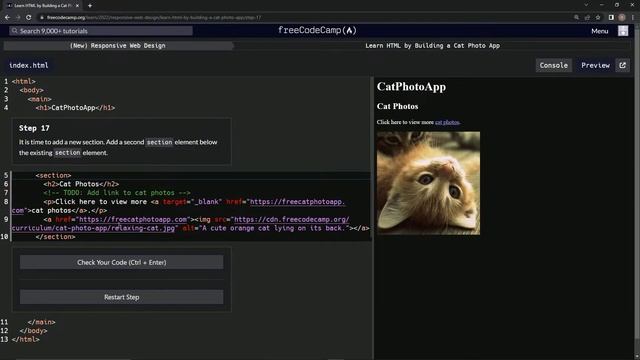
Task: Open the browser side panel icon
Action: click(x=611, y=18)
